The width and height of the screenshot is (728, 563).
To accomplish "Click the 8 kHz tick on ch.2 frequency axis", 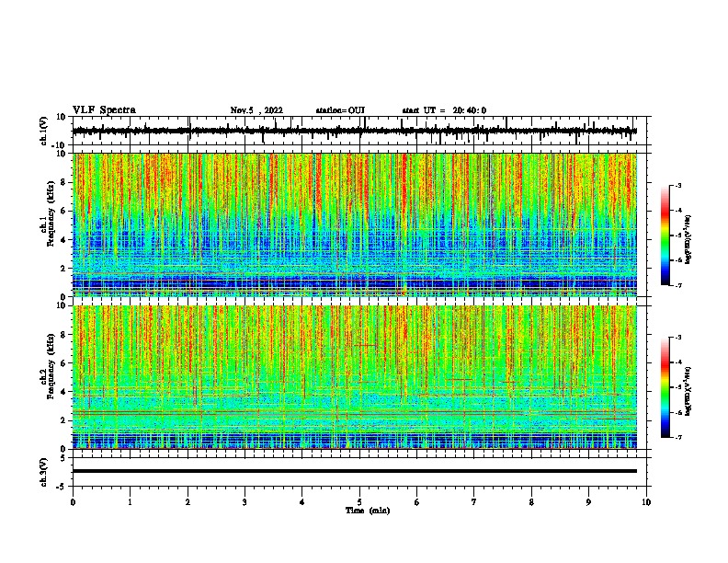I will tap(63, 335).
